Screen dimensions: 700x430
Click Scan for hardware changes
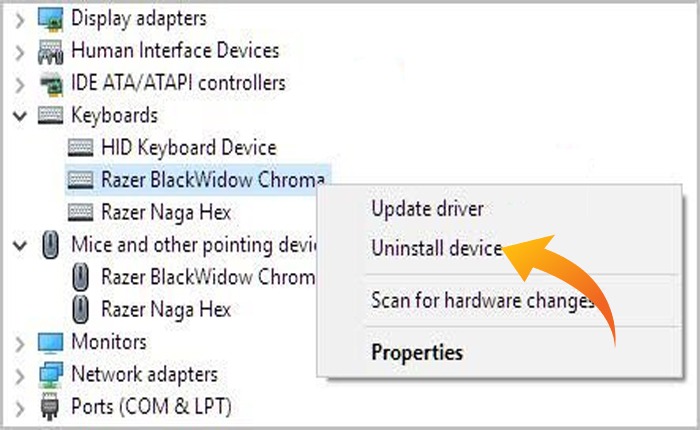pyautogui.click(x=482, y=300)
